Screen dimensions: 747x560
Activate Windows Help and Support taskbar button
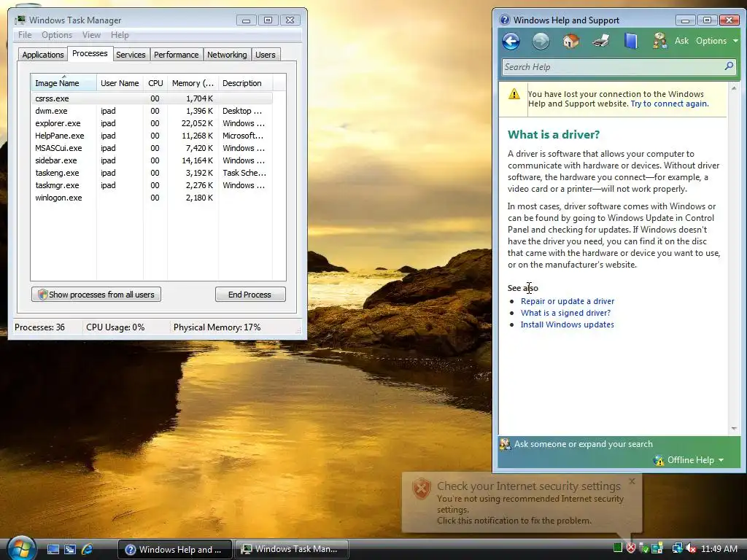[175, 550]
